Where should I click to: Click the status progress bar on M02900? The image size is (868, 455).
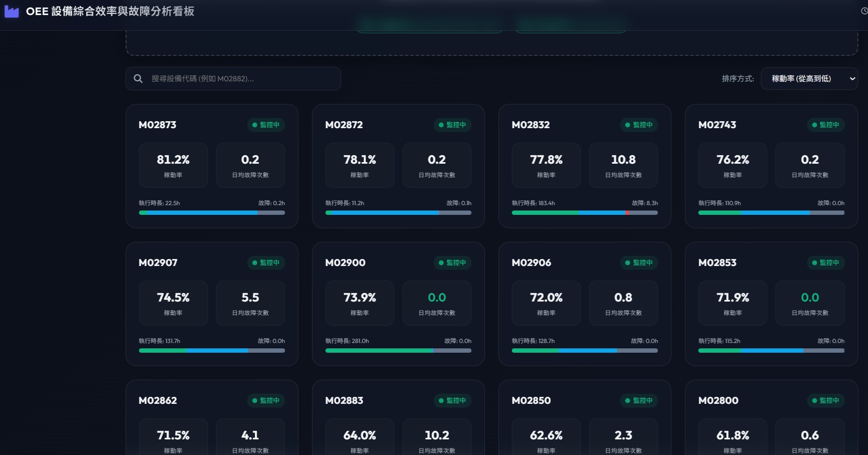(x=398, y=351)
